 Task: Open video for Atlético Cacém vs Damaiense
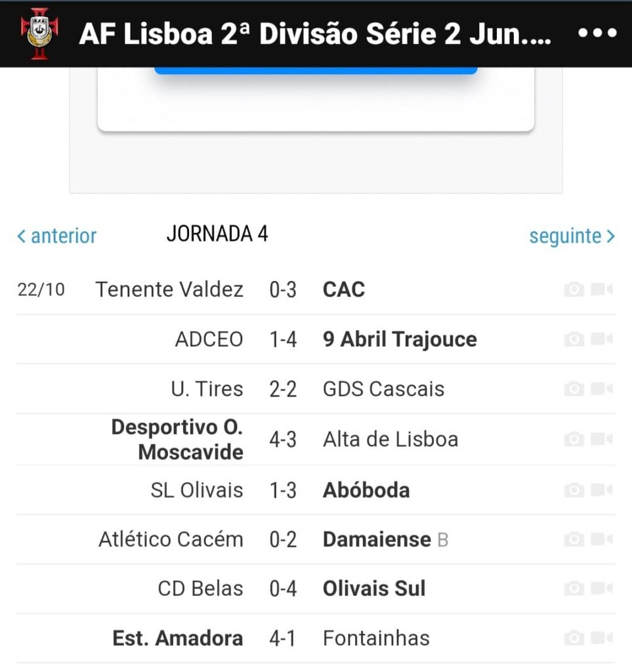click(602, 539)
